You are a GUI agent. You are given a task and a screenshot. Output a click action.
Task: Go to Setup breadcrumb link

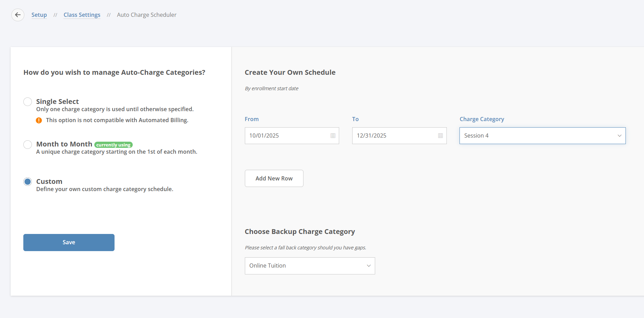[39, 15]
